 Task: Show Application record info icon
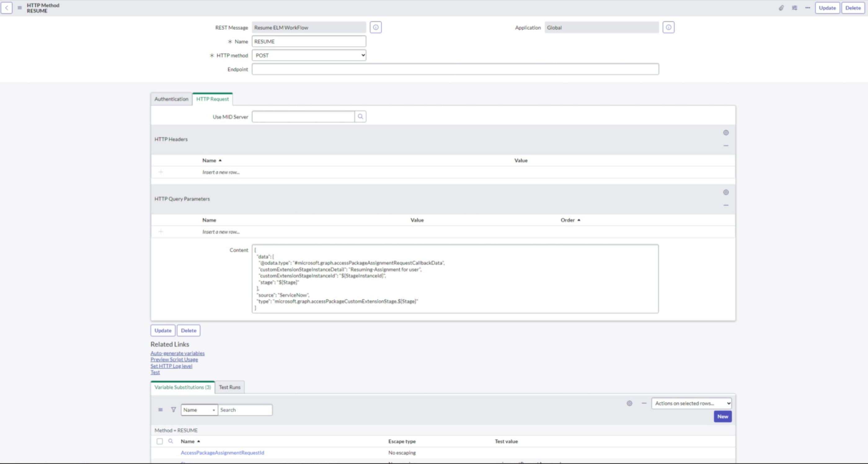(669, 27)
